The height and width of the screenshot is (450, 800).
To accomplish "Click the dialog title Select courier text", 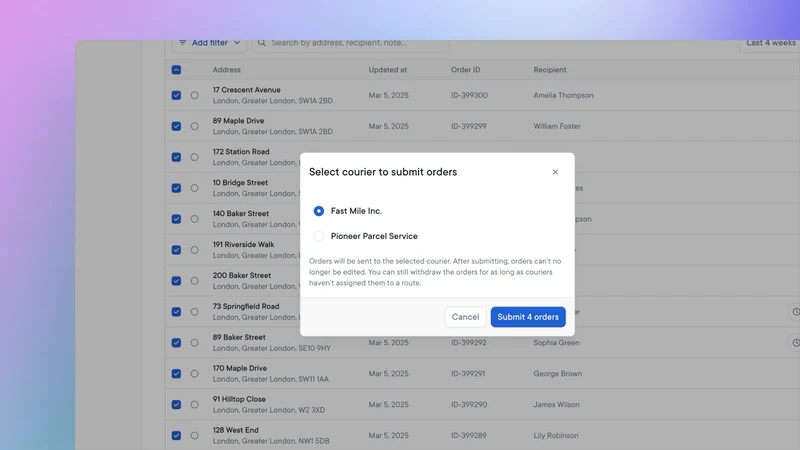I will tap(383, 172).
